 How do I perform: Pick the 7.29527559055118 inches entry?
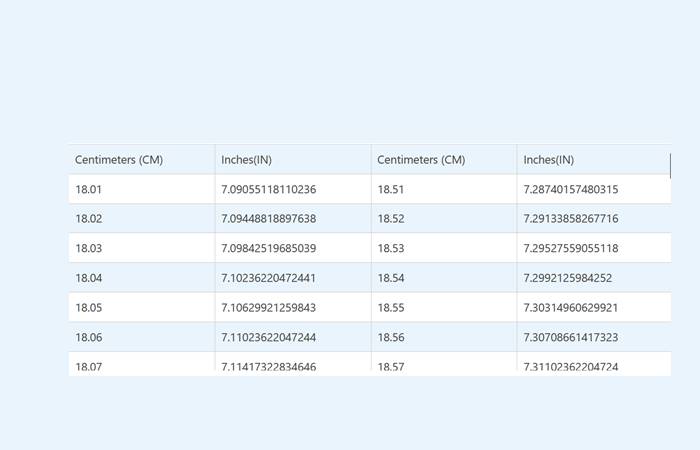tap(594, 248)
